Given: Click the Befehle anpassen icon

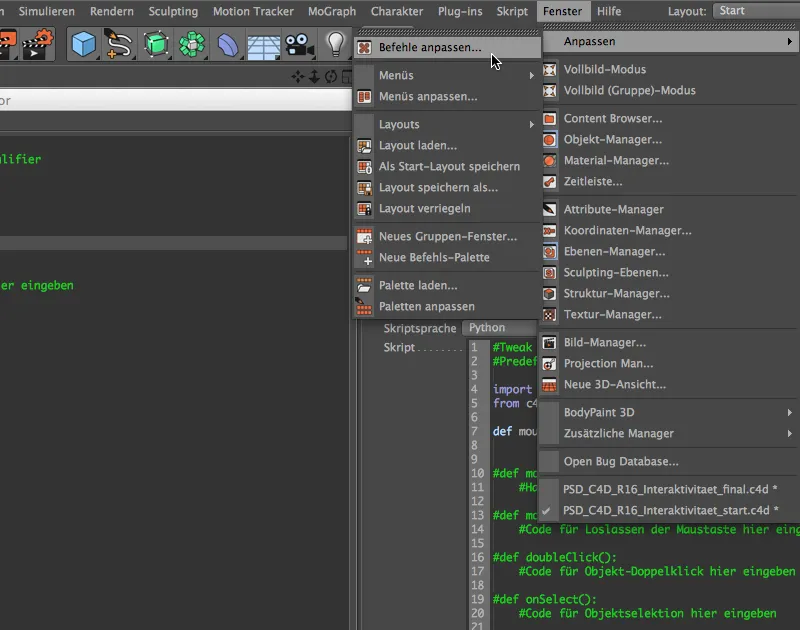Looking at the screenshot, I should pyautogui.click(x=364, y=47).
